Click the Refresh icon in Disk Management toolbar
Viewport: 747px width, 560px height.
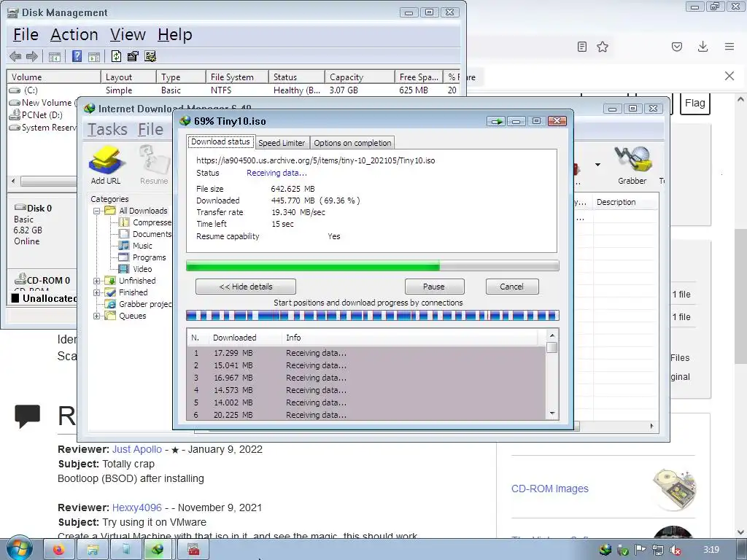[116, 56]
